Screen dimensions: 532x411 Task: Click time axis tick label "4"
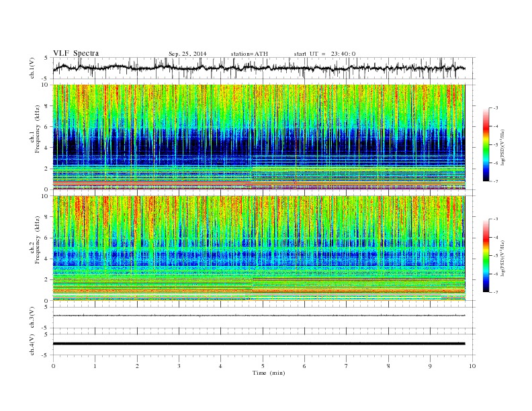click(220, 366)
